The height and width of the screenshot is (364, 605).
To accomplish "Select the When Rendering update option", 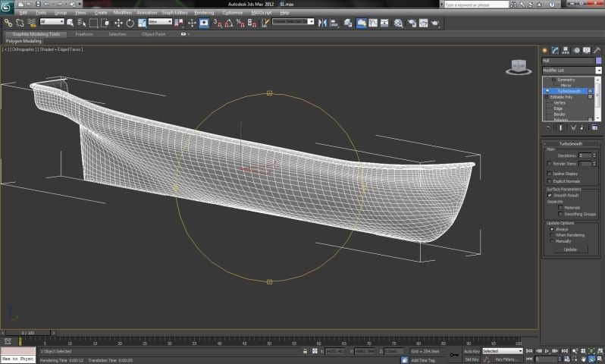I will point(552,234).
